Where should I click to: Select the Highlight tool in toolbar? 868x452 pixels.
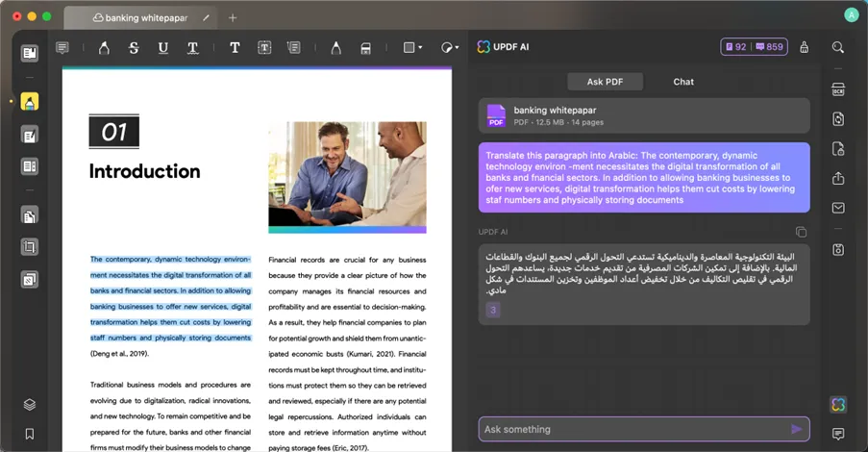click(x=104, y=48)
